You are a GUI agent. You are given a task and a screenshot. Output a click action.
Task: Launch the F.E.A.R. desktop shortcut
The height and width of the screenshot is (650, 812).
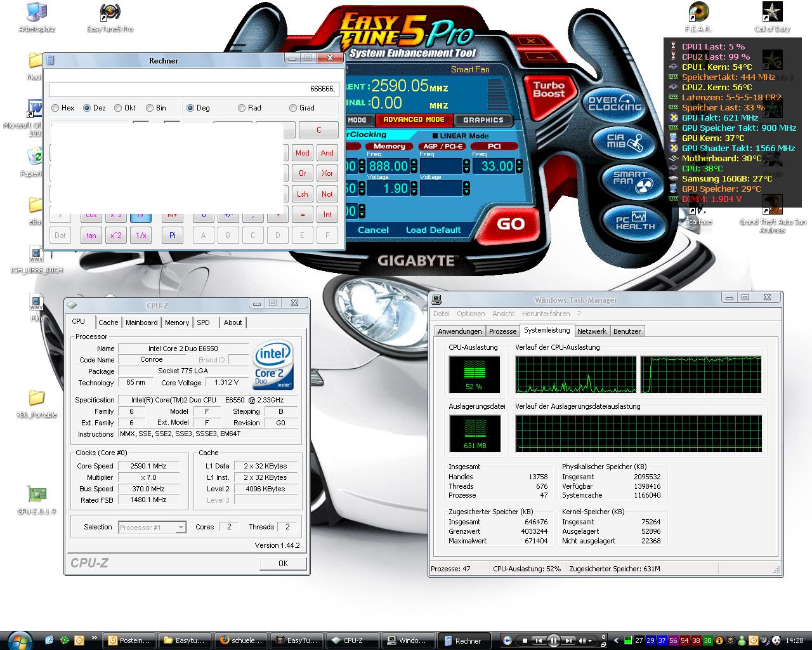[698, 18]
